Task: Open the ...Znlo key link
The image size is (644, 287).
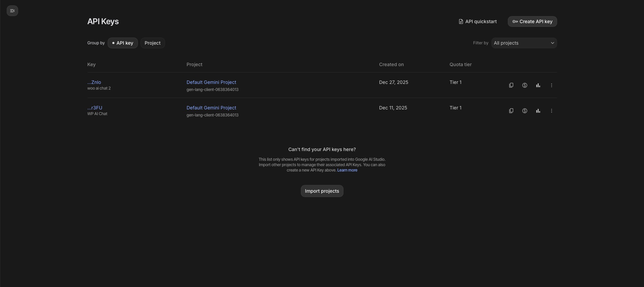Action: [x=94, y=82]
